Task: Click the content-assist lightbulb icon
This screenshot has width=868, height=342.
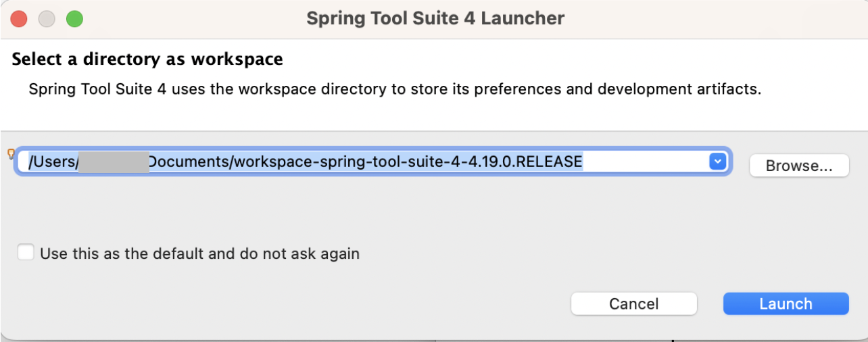Action: [x=10, y=154]
